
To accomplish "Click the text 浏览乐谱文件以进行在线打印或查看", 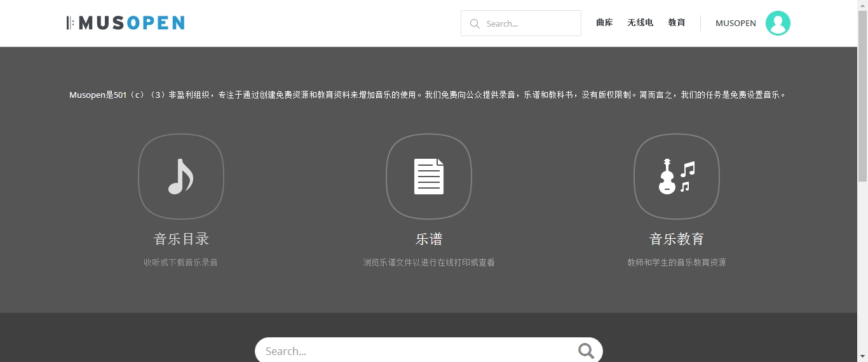I will click(x=429, y=262).
